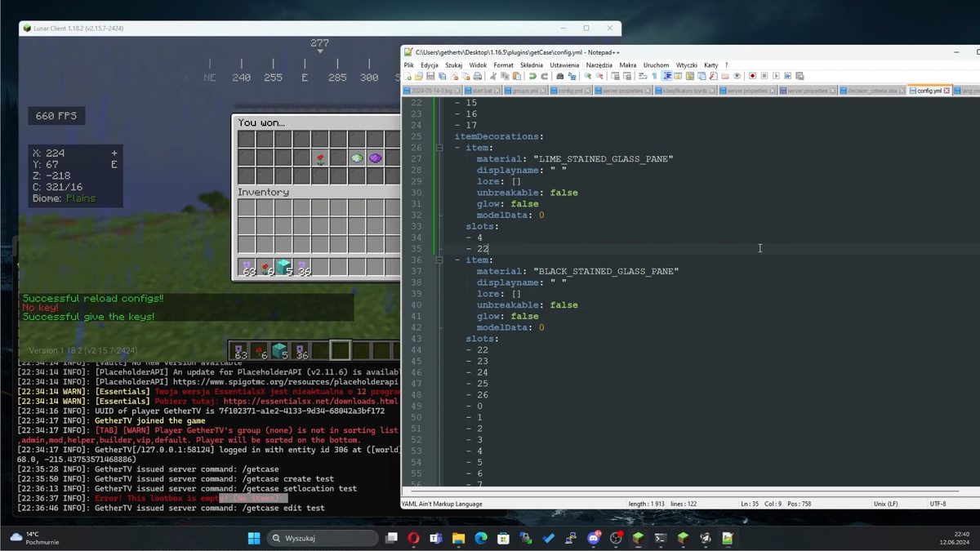
Task: Close the active config.yml tab
Action: coord(947,91)
